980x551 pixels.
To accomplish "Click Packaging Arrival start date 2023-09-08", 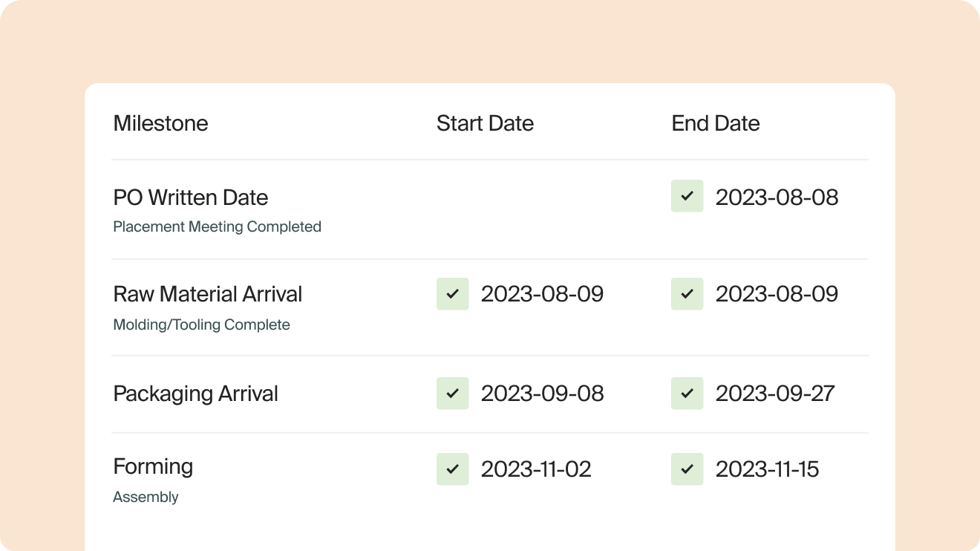I will click(542, 394).
